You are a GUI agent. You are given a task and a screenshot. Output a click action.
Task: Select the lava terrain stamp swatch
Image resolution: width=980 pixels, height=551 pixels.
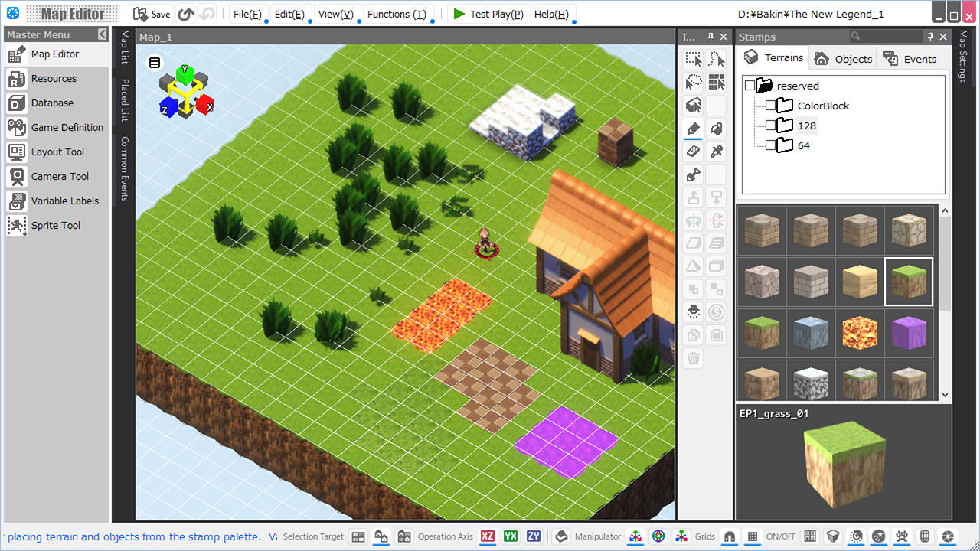(861, 333)
